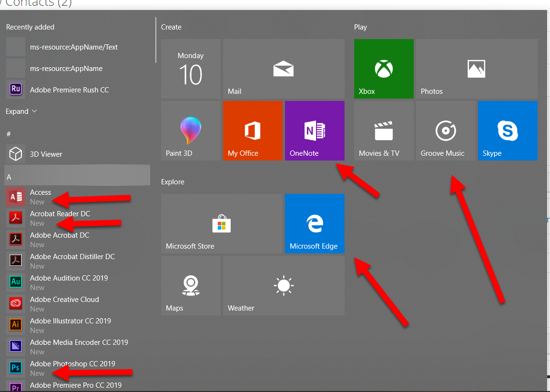Click the 3D Viewer cube icon
This screenshot has width=550, height=392.
[x=15, y=154]
